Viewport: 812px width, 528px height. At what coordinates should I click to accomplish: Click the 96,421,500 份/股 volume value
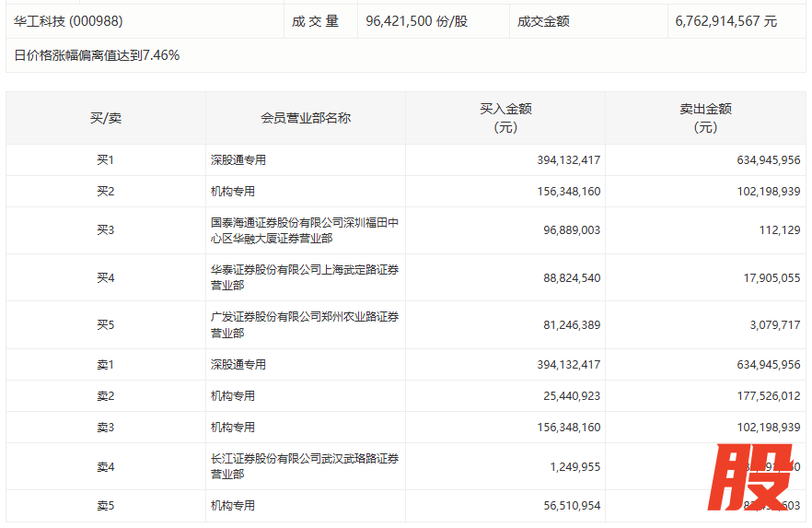click(416, 20)
